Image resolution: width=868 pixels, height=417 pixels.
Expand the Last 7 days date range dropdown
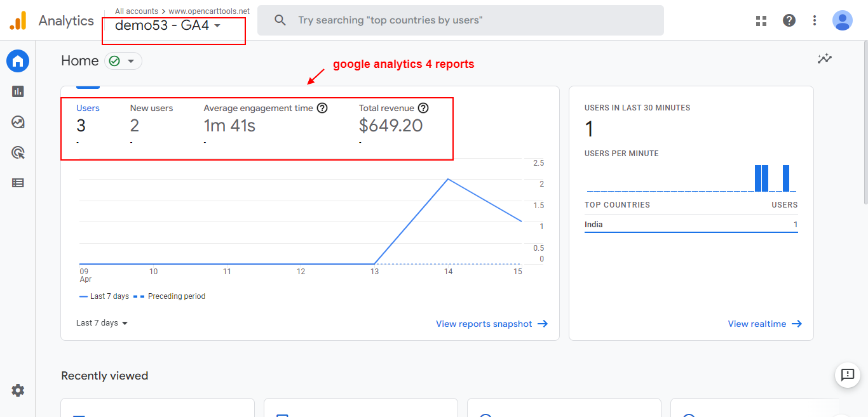tap(102, 323)
